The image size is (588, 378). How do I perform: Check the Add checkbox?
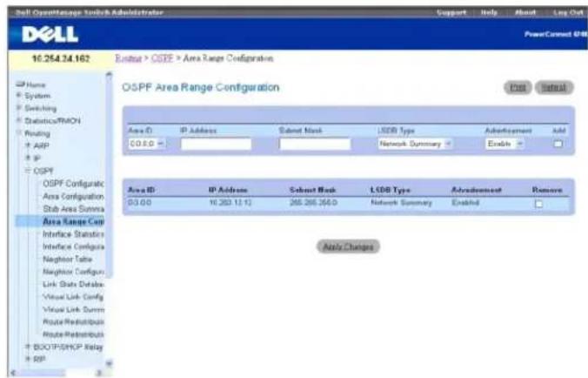558,144
